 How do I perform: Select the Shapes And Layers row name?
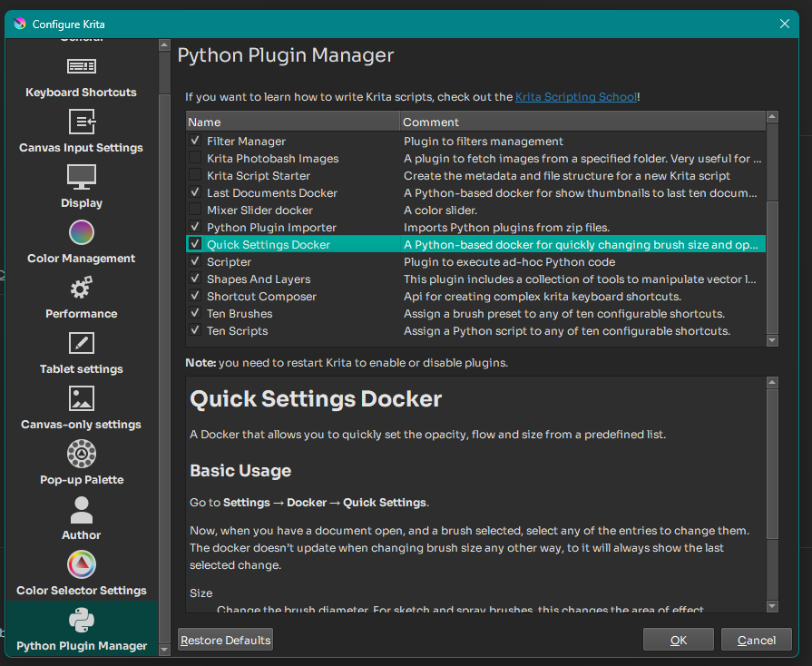[x=259, y=279]
